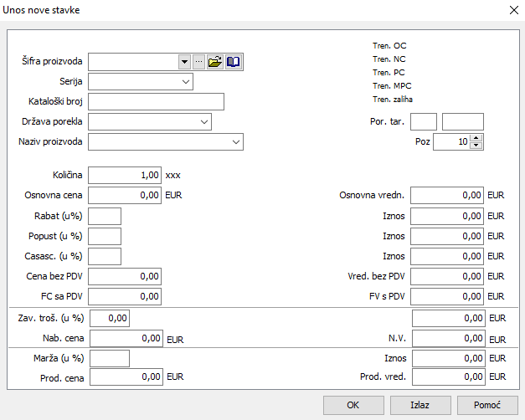Click the Osnovna cena input field
Image resolution: width=525 pixels, height=420 pixels.
[125, 196]
